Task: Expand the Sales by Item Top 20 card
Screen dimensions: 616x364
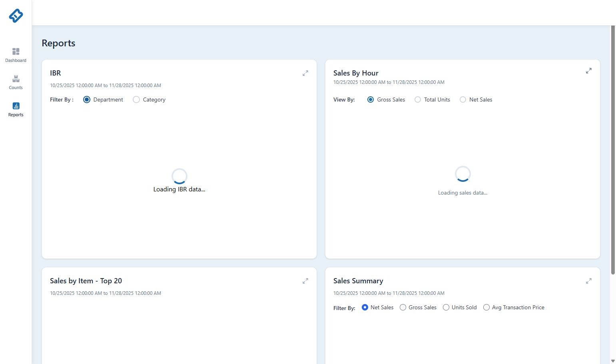Action: 305,281
